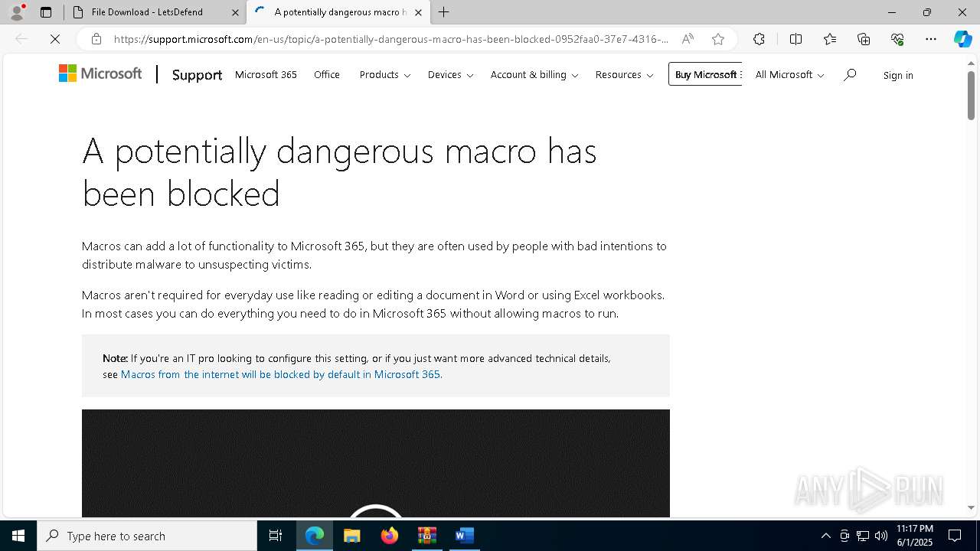This screenshot has width=980, height=551.
Task: Open a new browser tab
Action: click(x=444, y=12)
